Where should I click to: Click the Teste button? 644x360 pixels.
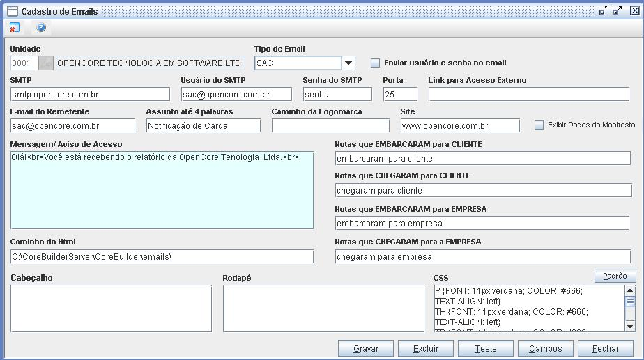pos(486,348)
